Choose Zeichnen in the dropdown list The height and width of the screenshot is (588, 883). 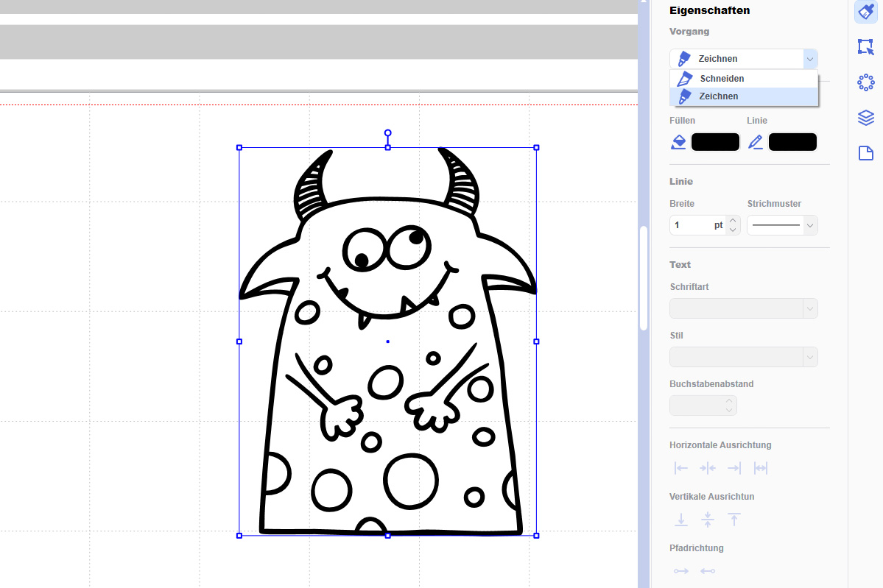[x=718, y=96]
